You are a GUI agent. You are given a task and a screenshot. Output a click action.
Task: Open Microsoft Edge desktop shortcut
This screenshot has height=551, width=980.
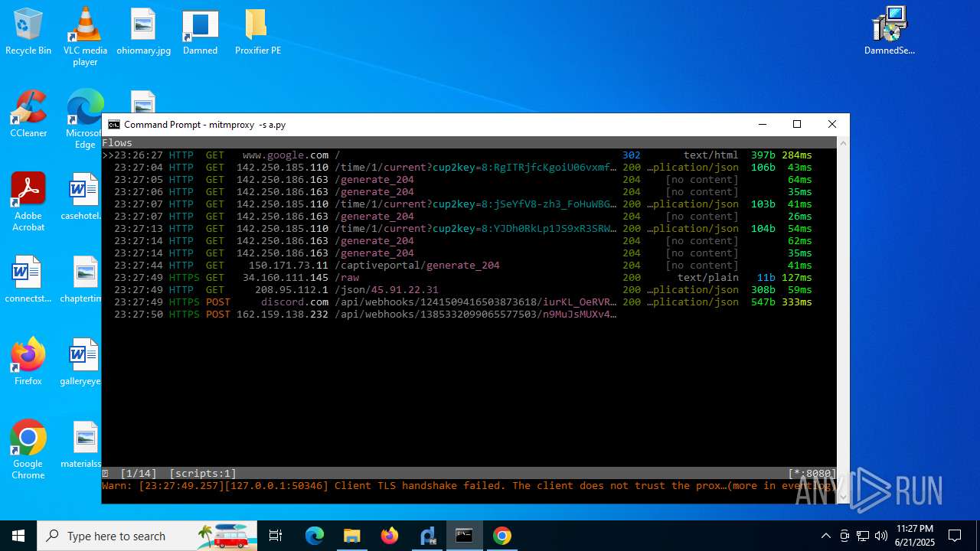click(x=85, y=119)
